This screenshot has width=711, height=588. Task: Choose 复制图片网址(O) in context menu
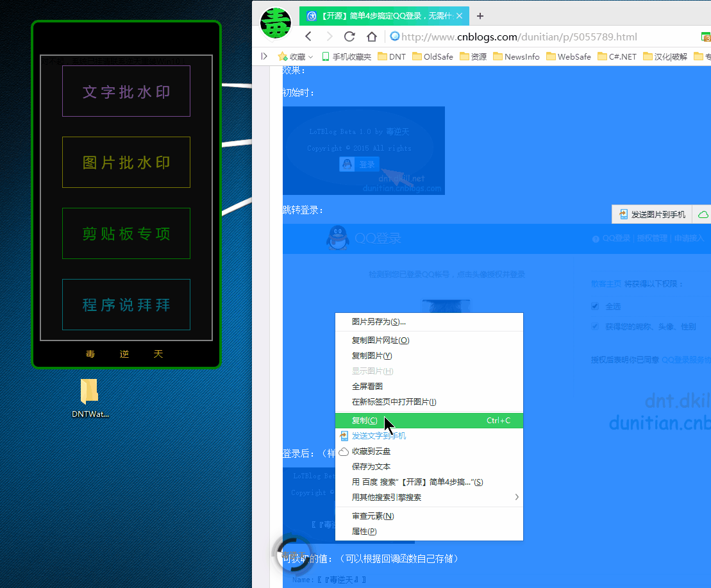click(x=429, y=340)
